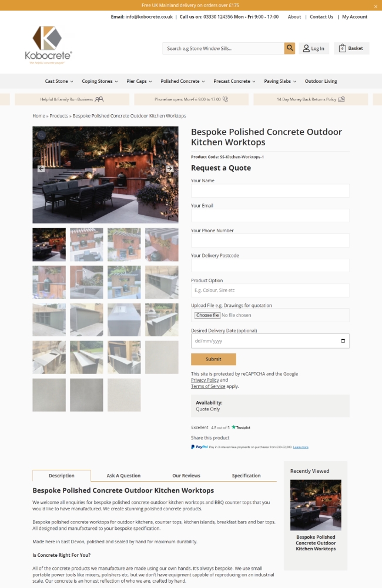Click the Choose file button

point(207,315)
